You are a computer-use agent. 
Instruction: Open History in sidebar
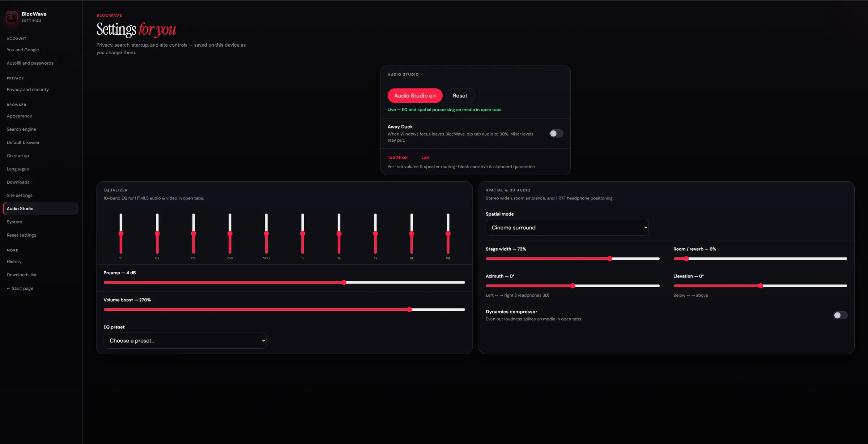tap(41, 262)
